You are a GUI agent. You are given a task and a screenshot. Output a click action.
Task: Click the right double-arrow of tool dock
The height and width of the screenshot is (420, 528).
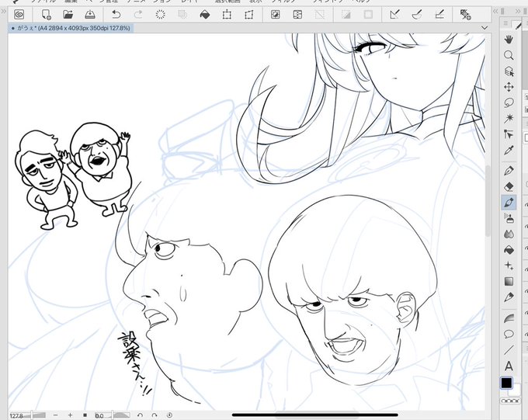[518, 11]
